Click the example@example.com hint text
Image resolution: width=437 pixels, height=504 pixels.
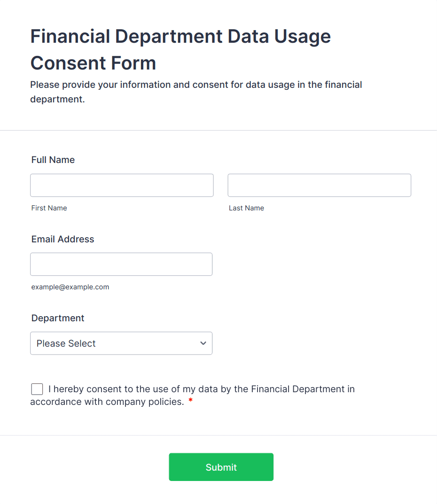point(70,287)
